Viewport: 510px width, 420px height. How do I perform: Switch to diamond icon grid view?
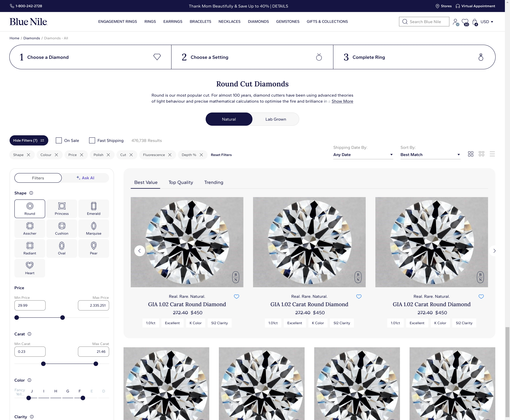(481, 154)
